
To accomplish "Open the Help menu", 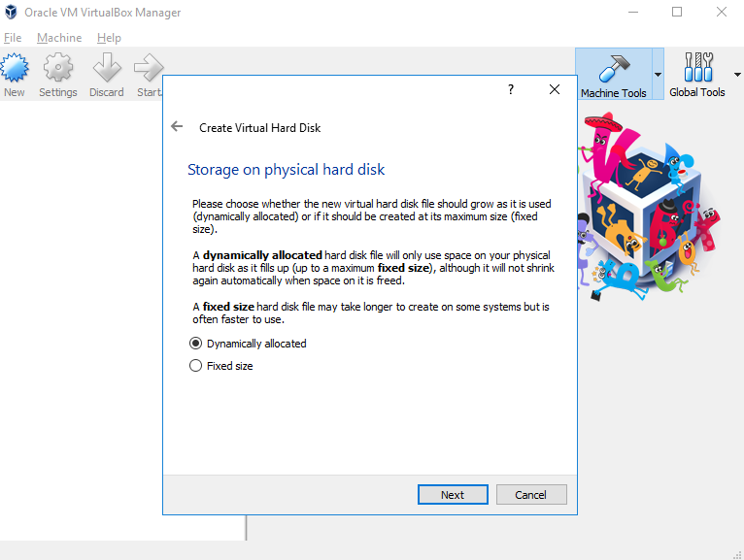I will click(109, 38).
